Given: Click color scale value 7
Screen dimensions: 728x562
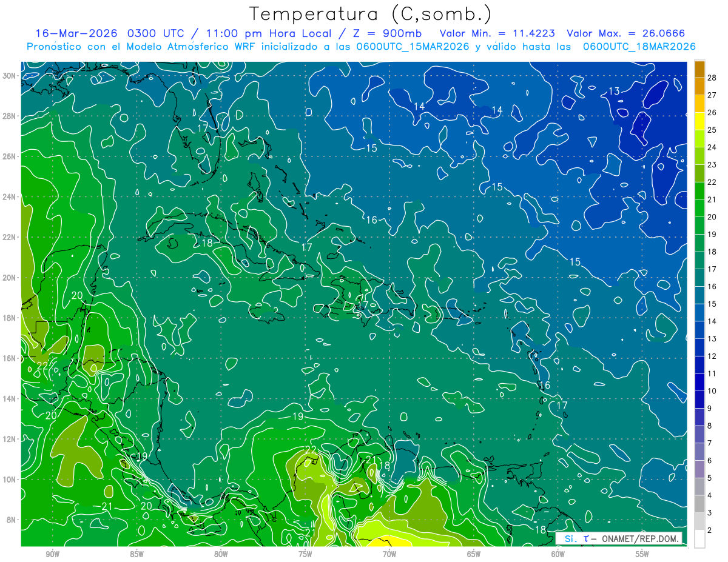Looking at the screenshot, I should tap(709, 443).
